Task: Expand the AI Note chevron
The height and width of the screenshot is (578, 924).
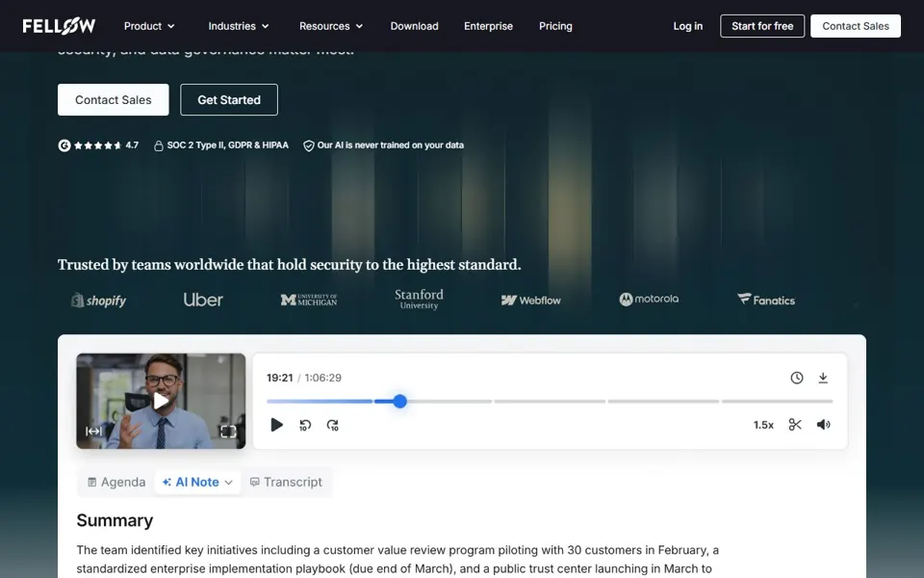Action: tap(229, 483)
